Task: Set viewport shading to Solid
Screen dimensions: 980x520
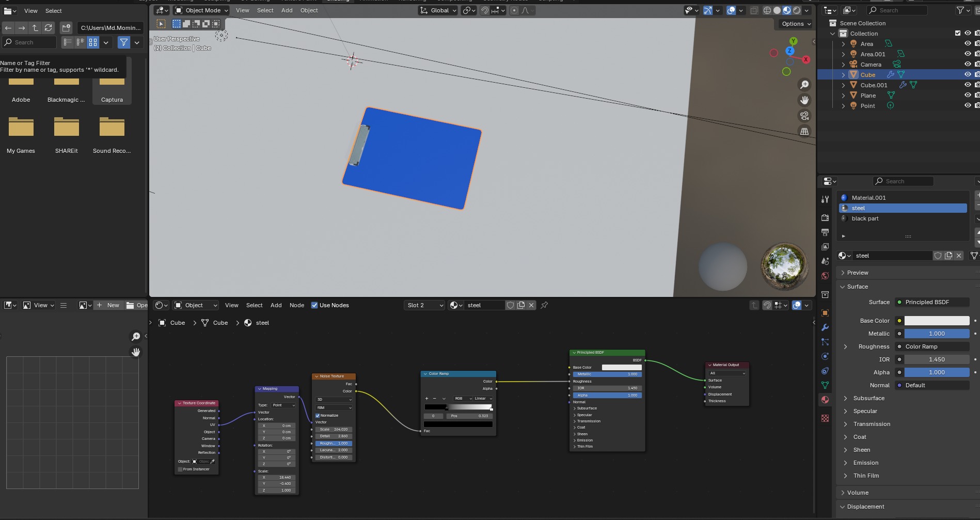Action: pos(777,10)
